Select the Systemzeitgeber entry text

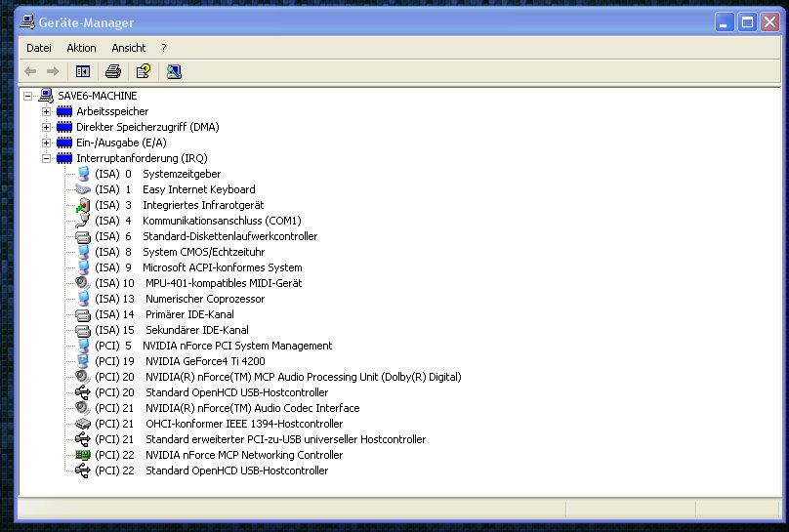[x=182, y=174]
